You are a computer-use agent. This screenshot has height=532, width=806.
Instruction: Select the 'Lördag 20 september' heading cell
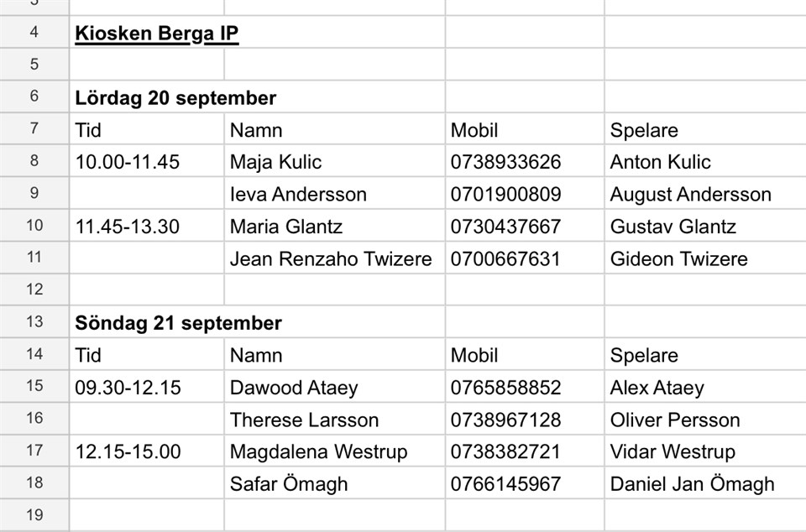pos(175,98)
